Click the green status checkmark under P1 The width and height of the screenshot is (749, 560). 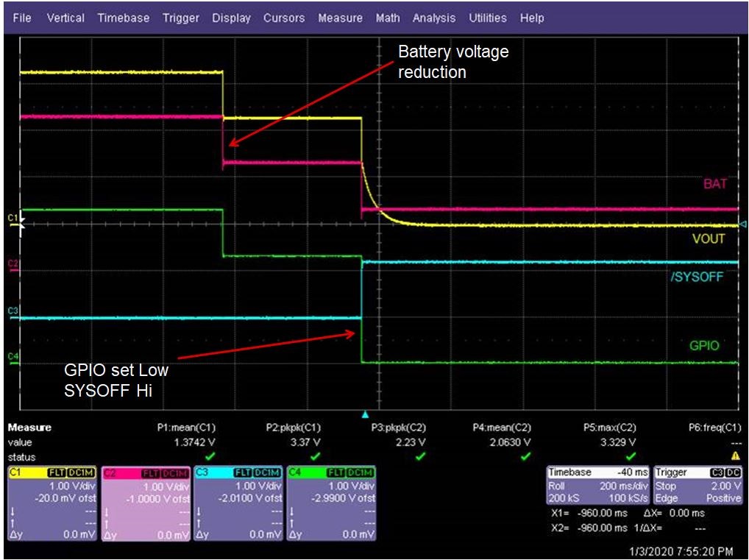coord(210,457)
